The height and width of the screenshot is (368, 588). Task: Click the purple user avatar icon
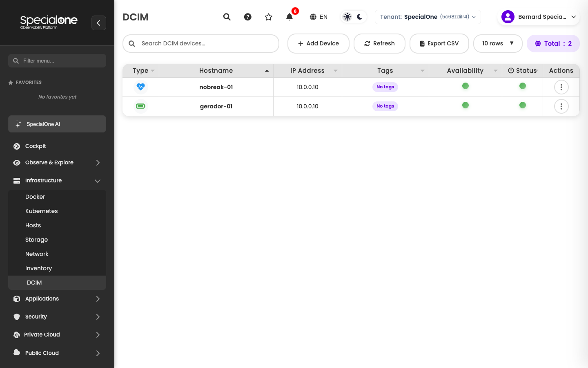508,17
